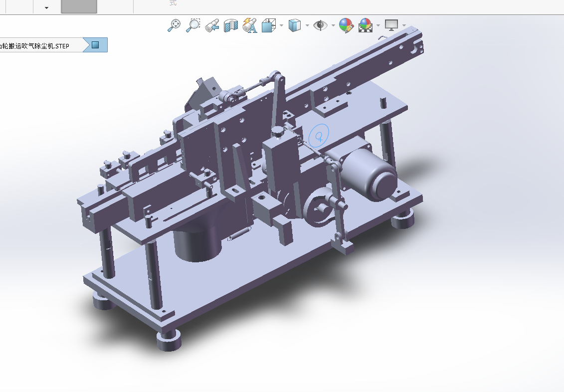Open the small dropdown arrow in the top-left toolbar

coord(46,7)
